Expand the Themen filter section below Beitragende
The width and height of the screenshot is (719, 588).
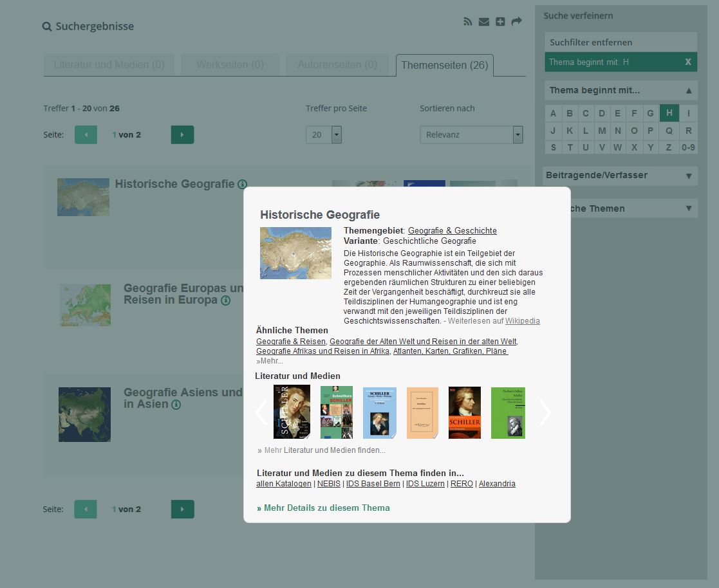pyautogui.click(x=633, y=208)
